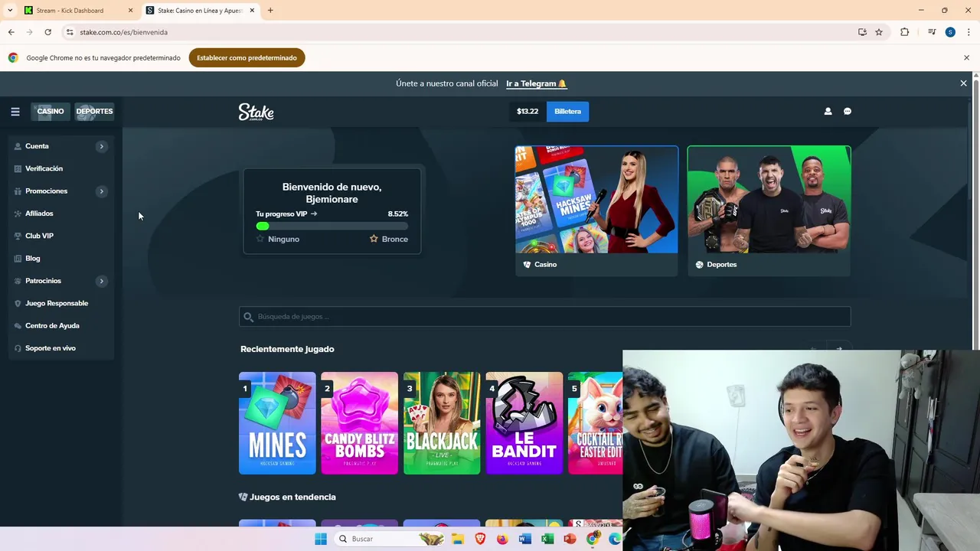Click the Ninguno star icon
This screenshot has width=980, height=551.
tap(260, 239)
